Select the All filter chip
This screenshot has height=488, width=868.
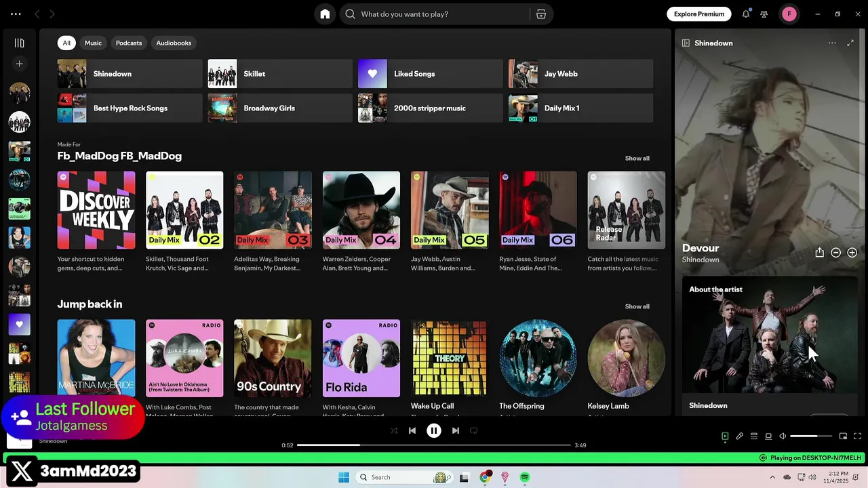tap(66, 43)
